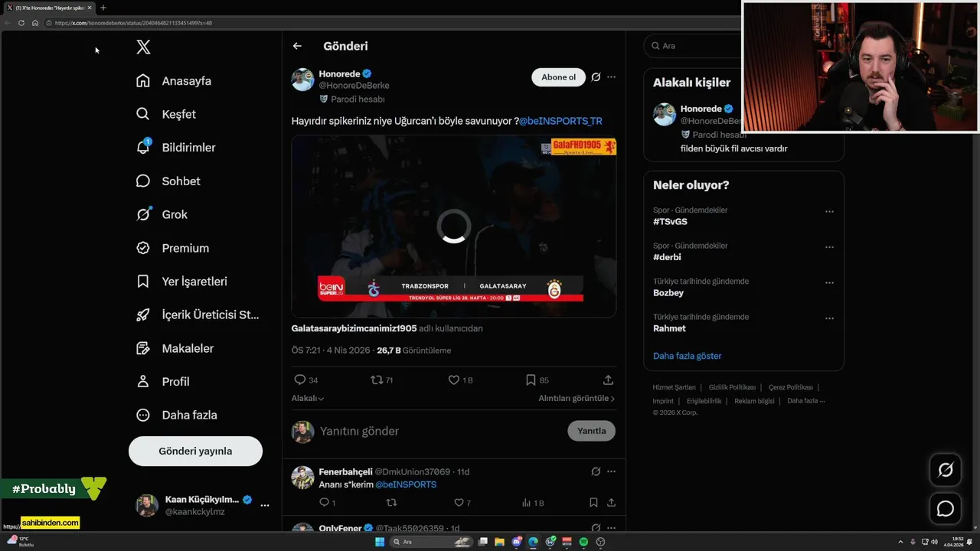Open Honorede's profile avatar in post
The height and width of the screenshot is (551, 980).
click(x=303, y=80)
